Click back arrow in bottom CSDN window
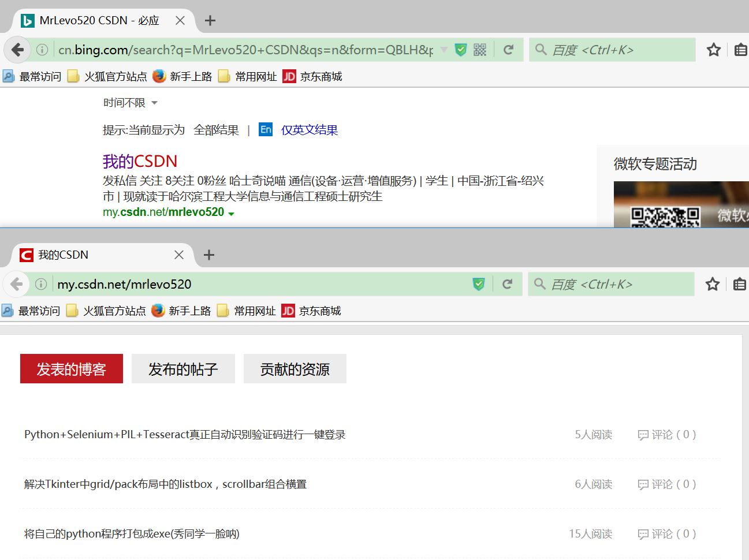This screenshot has height=560, width=749. [17, 284]
